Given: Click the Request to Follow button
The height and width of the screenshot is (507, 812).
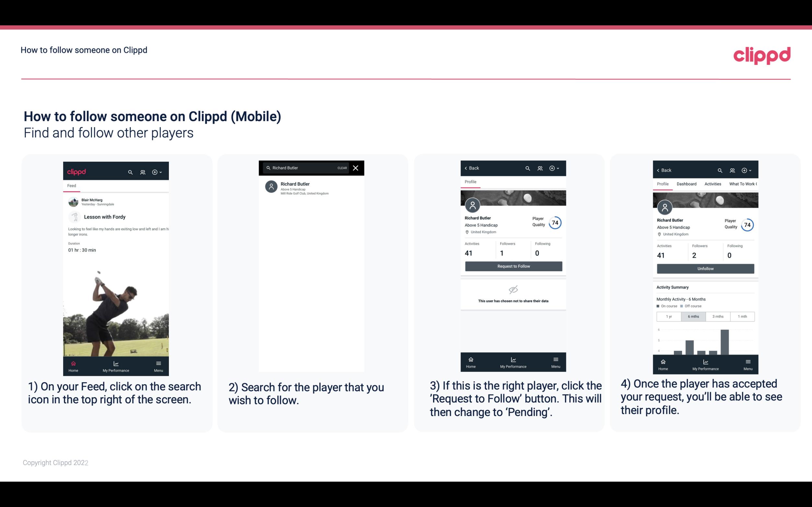Looking at the screenshot, I should pos(513,266).
